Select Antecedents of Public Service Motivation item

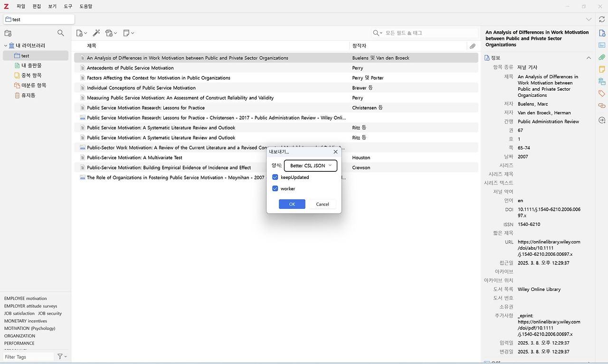[276, 68]
